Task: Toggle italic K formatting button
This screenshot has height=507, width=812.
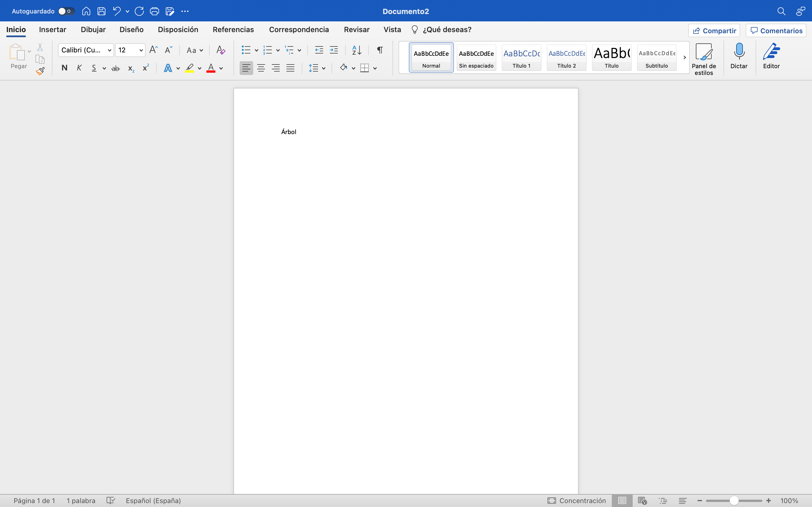Action: point(79,68)
